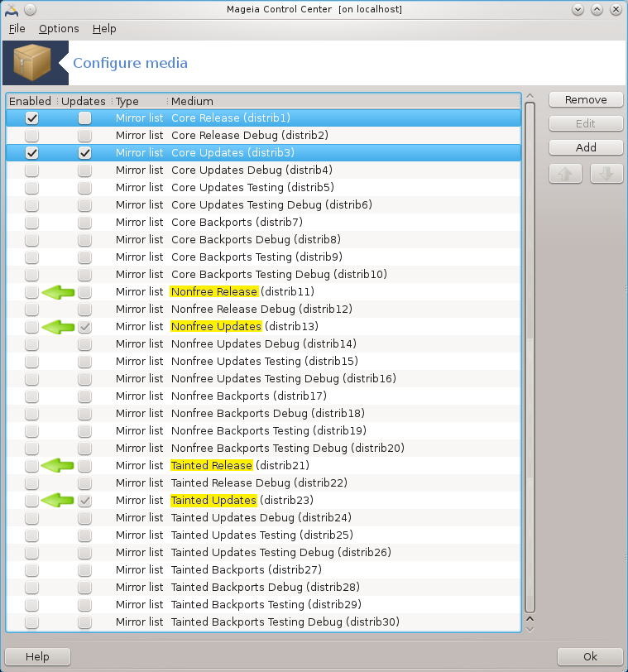The height and width of the screenshot is (672, 628).
Task: Select Tainted Backports Debug (distrib28) row
Action: 263,587
